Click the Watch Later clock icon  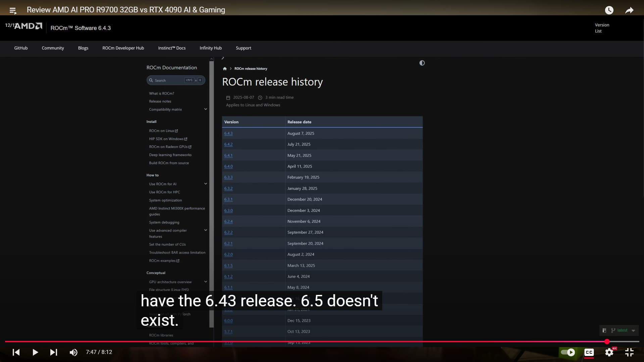coord(609,10)
